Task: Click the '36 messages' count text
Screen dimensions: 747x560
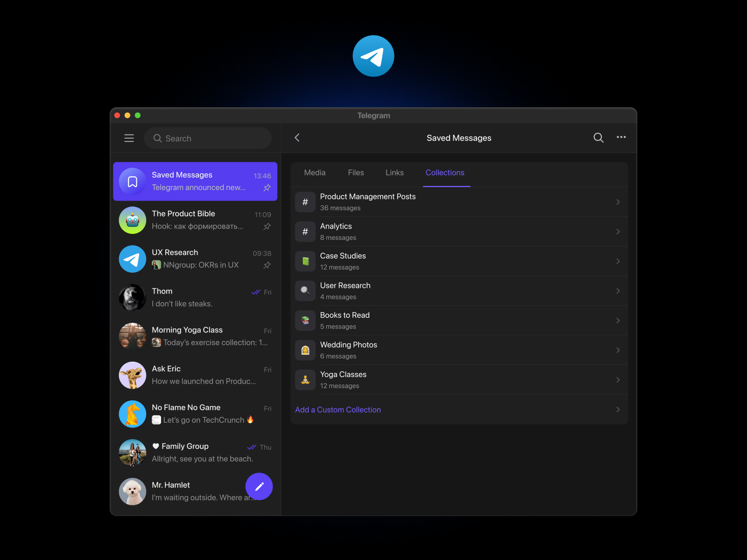Action: point(340,208)
